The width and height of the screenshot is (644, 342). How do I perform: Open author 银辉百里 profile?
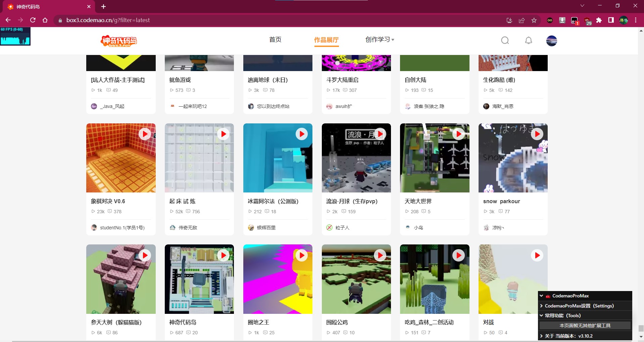click(x=262, y=228)
